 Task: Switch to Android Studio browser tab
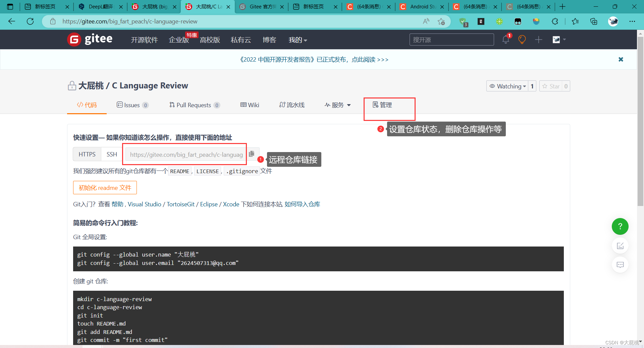tap(422, 7)
